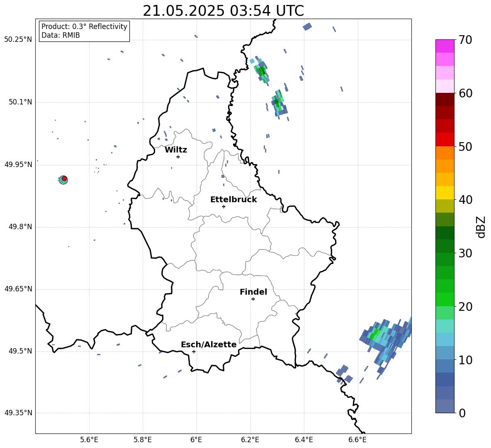The image size is (491, 448).
Task: Click the cross marker below Findel
Action: tap(253, 299)
